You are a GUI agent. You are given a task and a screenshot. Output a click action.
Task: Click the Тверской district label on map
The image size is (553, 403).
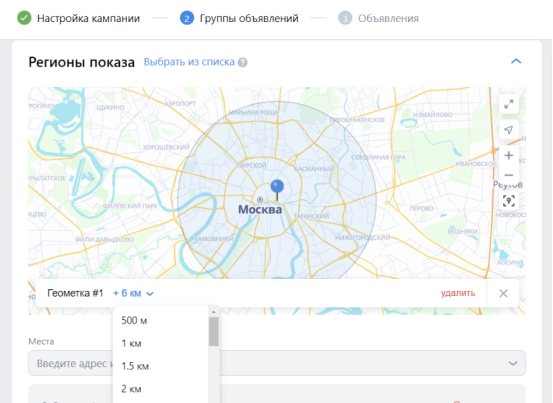(251, 165)
